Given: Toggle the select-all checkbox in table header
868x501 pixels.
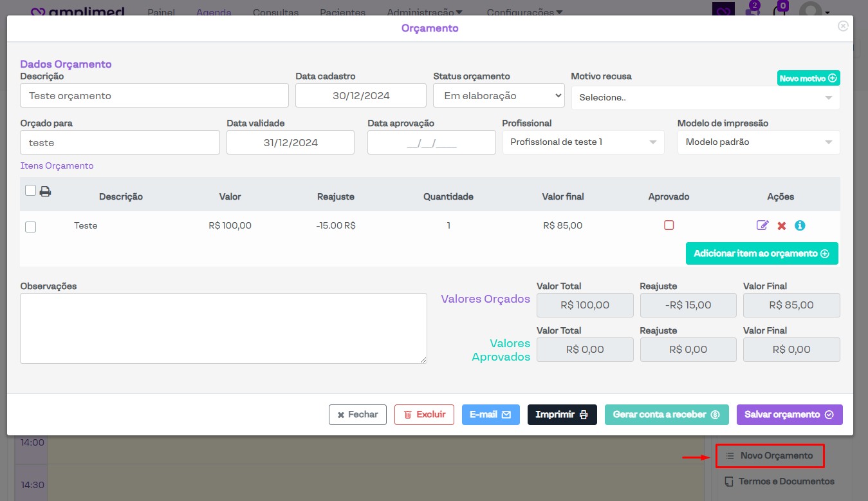Looking at the screenshot, I should (x=30, y=190).
